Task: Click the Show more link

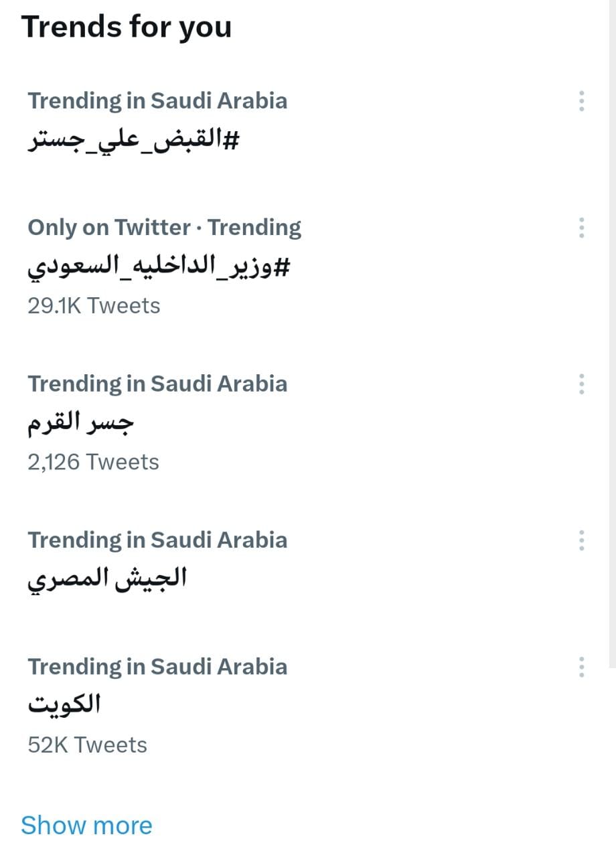Action: pos(86,825)
